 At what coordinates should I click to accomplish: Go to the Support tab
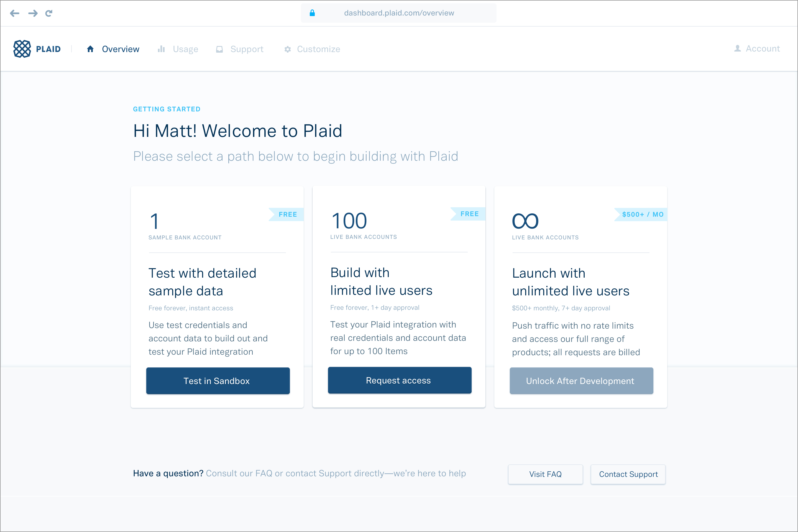tap(247, 49)
